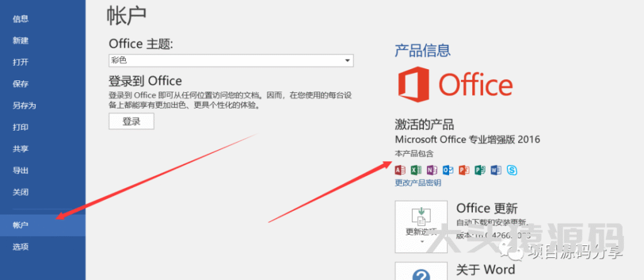Click the OneNote product icon
Screen dimensions: 644x280
click(432, 170)
